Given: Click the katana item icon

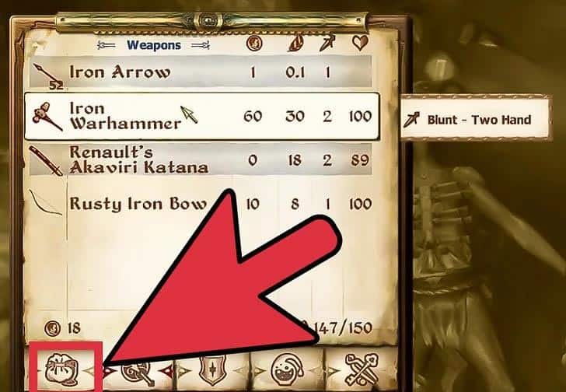Looking at the screenshot, I should coord(46,160).
